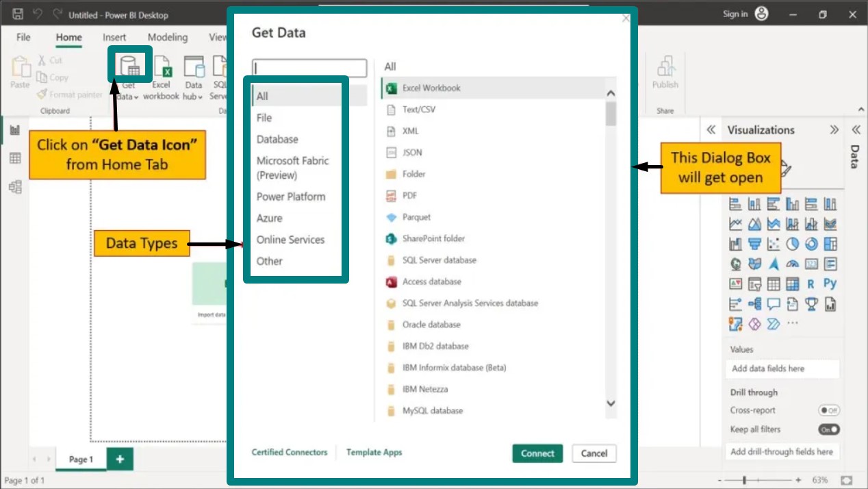This screenshot has height=489, width=868.
Task: Select the Goals trophy visual
Action: [811, 303]
